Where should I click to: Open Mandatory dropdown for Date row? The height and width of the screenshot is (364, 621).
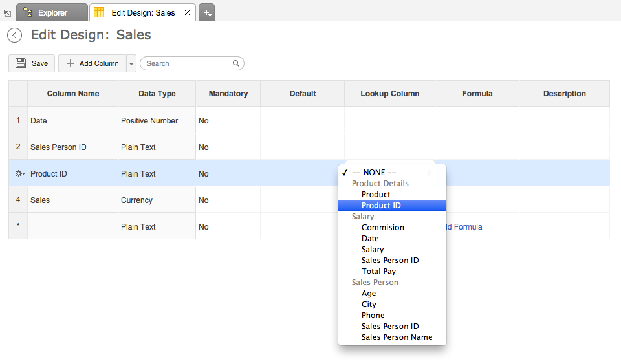click(228, 121)
